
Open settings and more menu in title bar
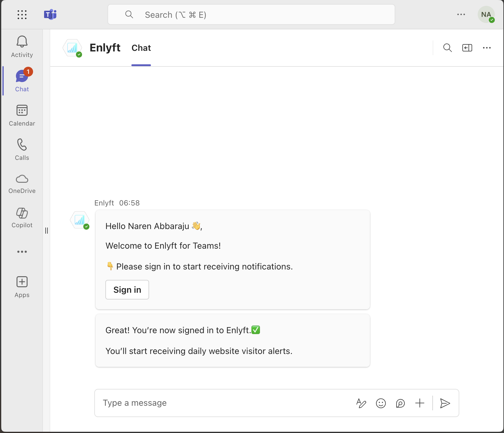(x=461, y=15)
